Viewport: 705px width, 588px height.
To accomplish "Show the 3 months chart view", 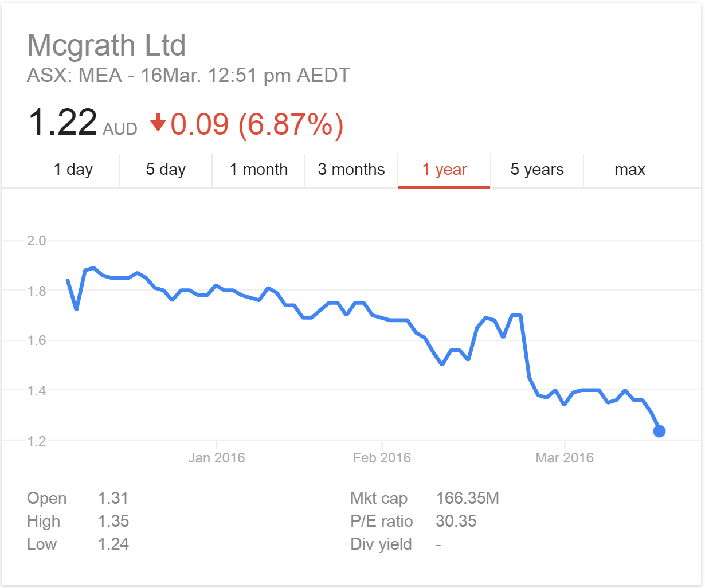I will (x=351, y=170).
